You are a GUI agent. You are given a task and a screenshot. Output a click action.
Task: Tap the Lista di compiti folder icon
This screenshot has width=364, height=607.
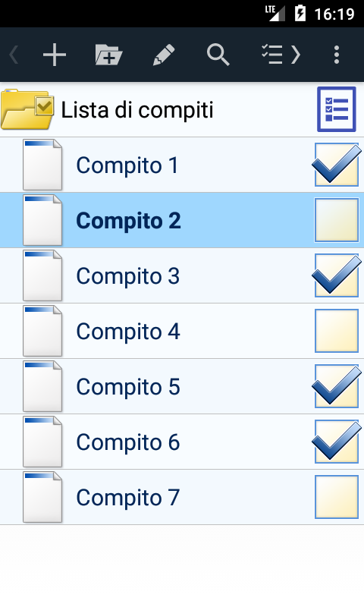pos(27,109)
